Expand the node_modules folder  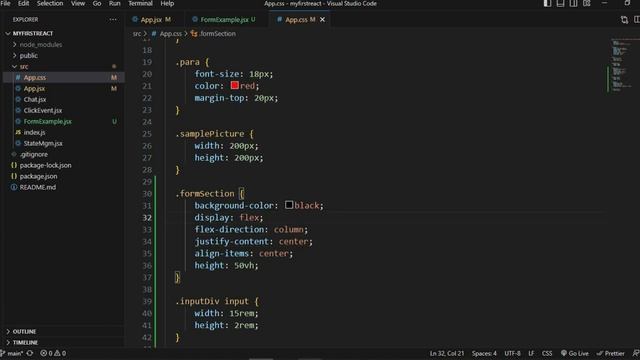click(x=41, y=44)
